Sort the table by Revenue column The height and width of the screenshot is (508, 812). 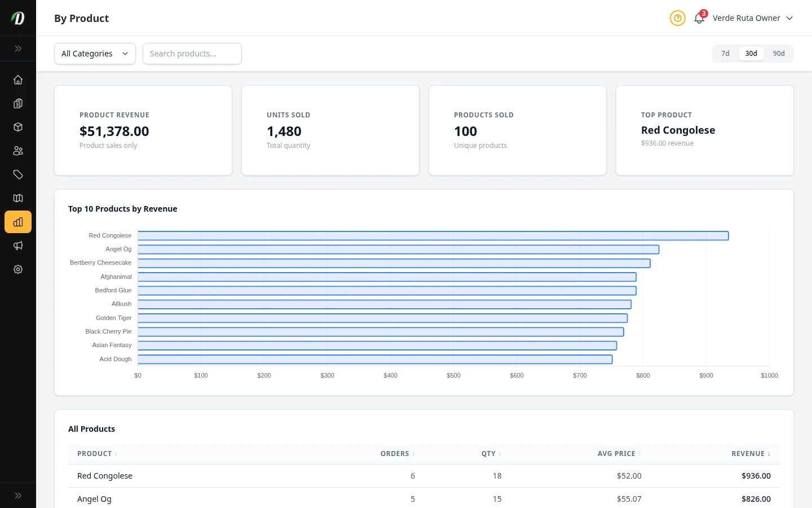[x=750, y=453]
